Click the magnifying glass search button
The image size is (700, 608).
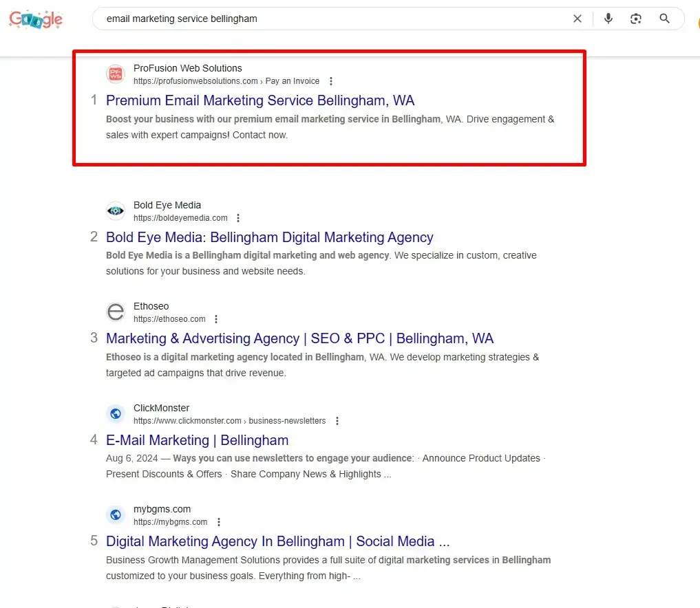click(x=664, y=19)
